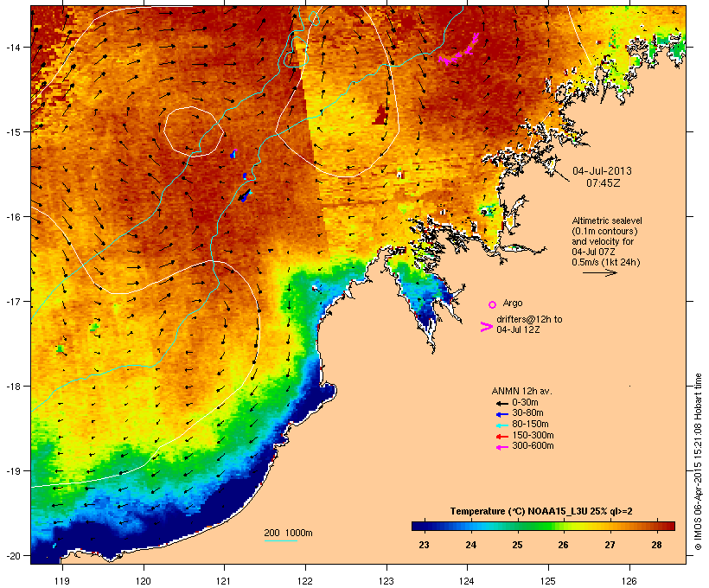This screenshot has height=588, width=709.
Task: Click the colorbar tick label 26
Action: pos(563,545)
